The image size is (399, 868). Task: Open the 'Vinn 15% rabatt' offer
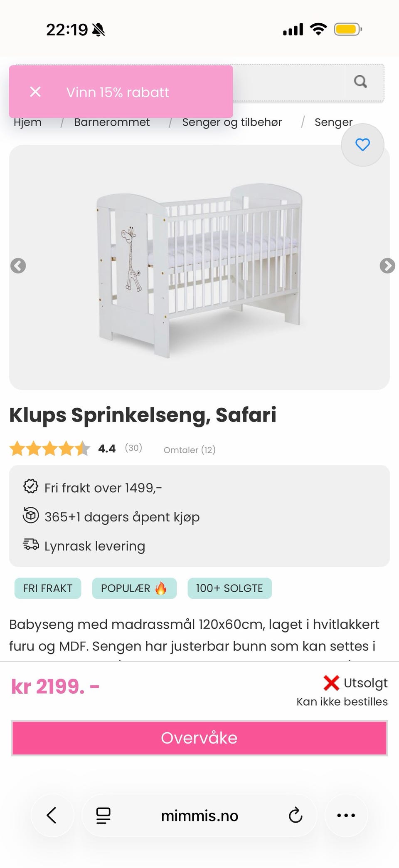[x=118, y=92]
